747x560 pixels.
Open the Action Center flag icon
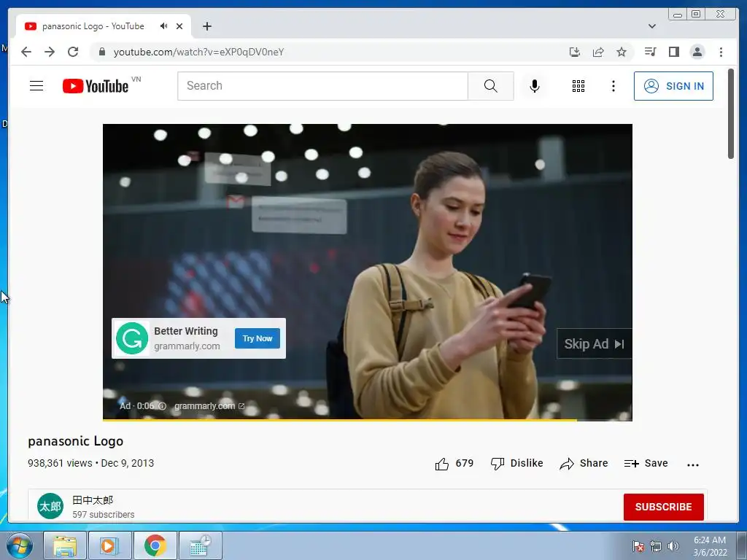tap(638, 546)
